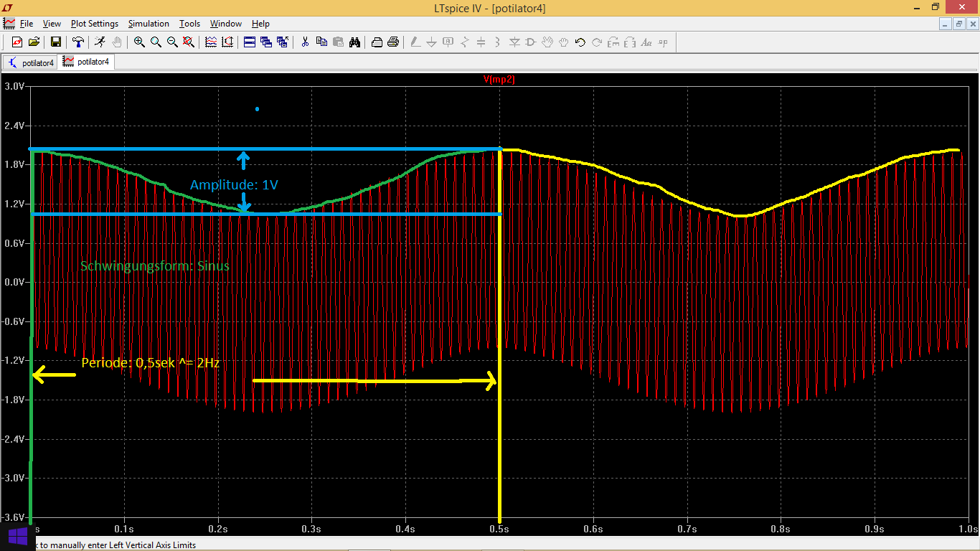Image resolution: width=980 pixels, height=551 pixels.
Task: Tile windows horizontally icon
Action: pyautogui.click(x=250, y=42)
